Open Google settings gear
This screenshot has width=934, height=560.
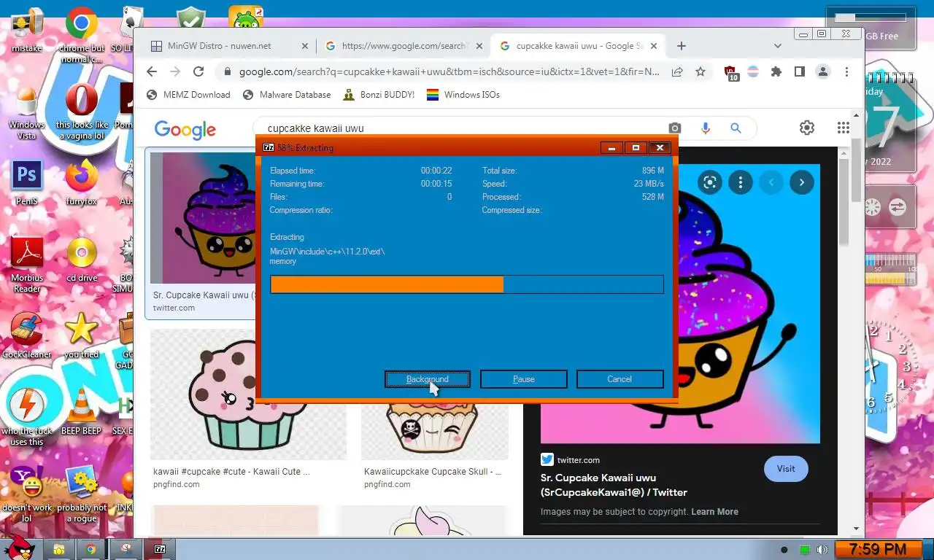pyautogui.click(x=807, y=128)
